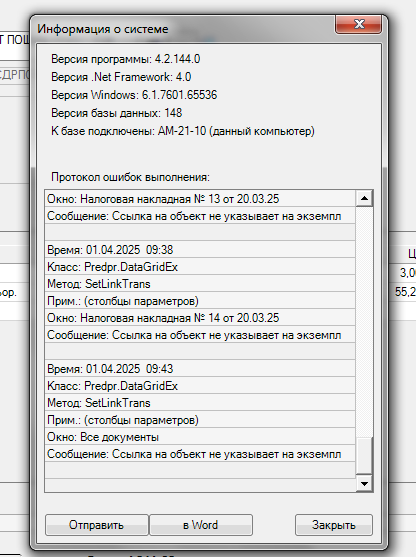Select row 'Окно: Налоговая накладная № 14 от 20.03.25'
The image size is (416, 557).
[x=200, y=318]
